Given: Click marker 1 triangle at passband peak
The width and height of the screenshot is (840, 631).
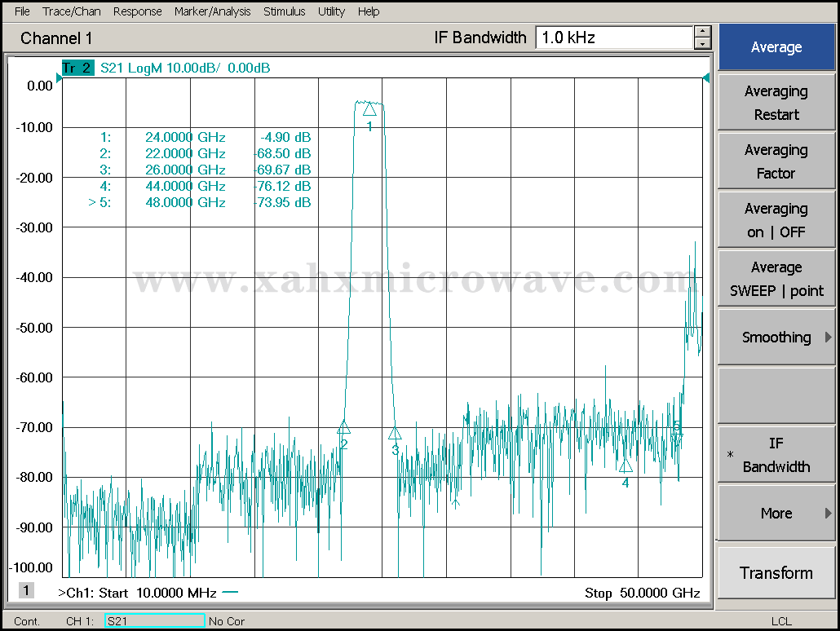Looking at the screenshot, I should coord(369,110).
